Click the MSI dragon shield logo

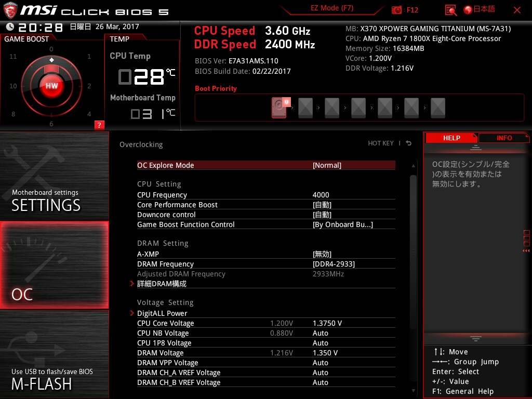pyautogui.click(x=10, y=10)
